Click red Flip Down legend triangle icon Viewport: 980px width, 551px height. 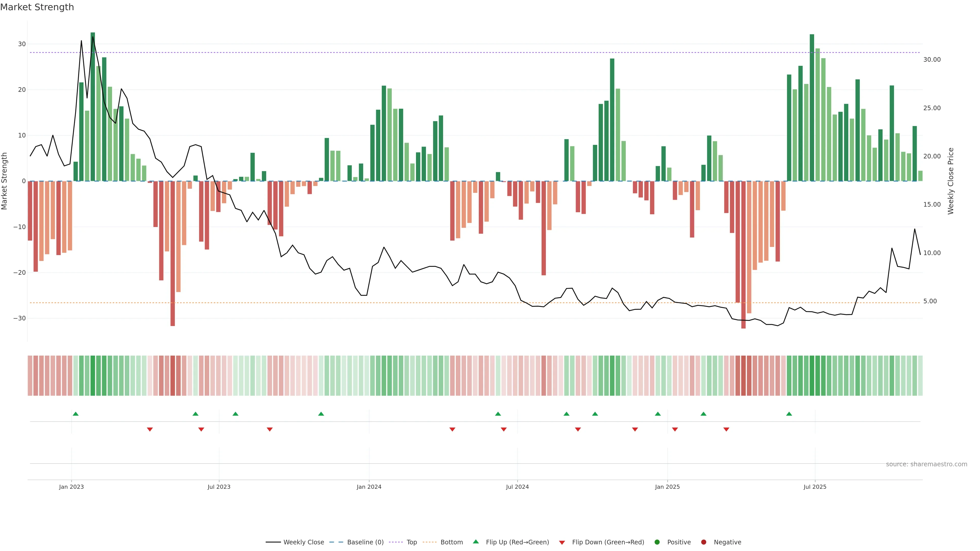click(x=562, y=543)
